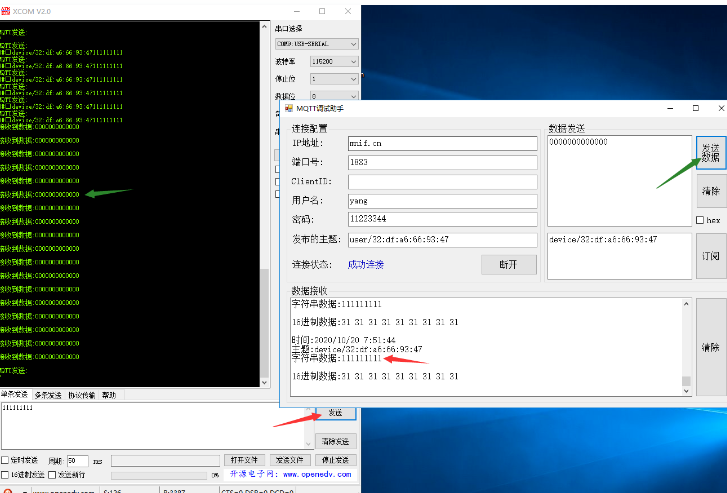
Task: Maximize the MQTT调试助手 window
Action: coord(695,108)
